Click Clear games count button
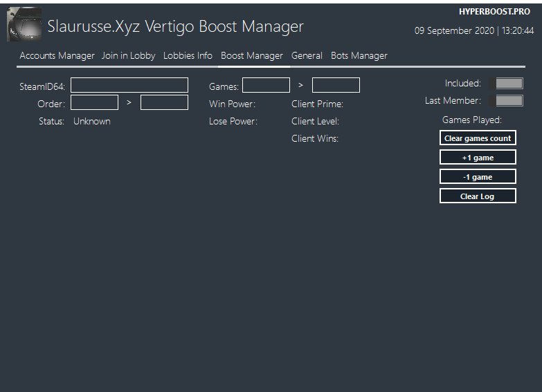The width and height of the screenshot is (542, 392). (478, 138)
